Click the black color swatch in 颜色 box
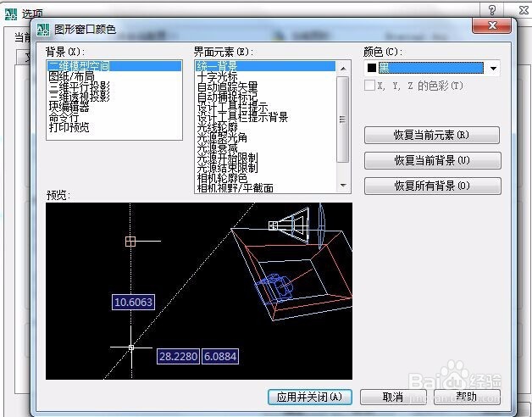Viewport: 532px width, 417px height. pyautogui.click(x=372, y=68)
